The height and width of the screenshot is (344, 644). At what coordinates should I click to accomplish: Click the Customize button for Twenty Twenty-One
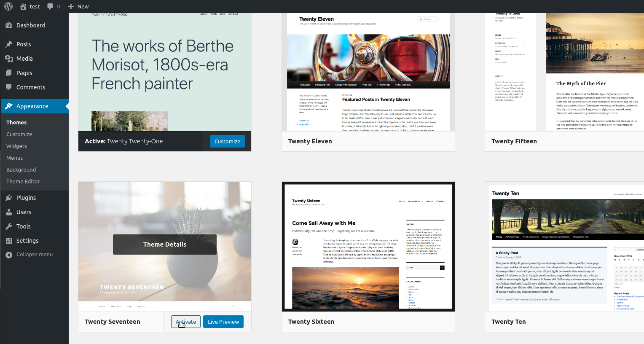coord(227,141)
